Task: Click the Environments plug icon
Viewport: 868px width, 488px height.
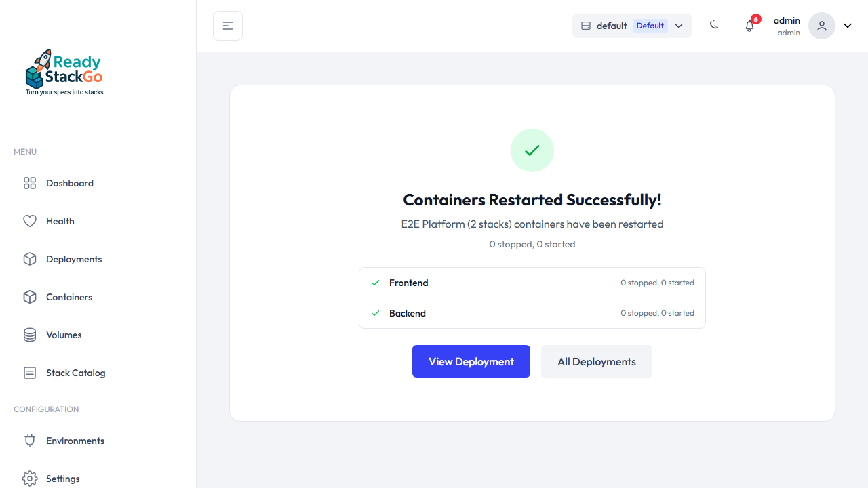Action: click(30, 441)
